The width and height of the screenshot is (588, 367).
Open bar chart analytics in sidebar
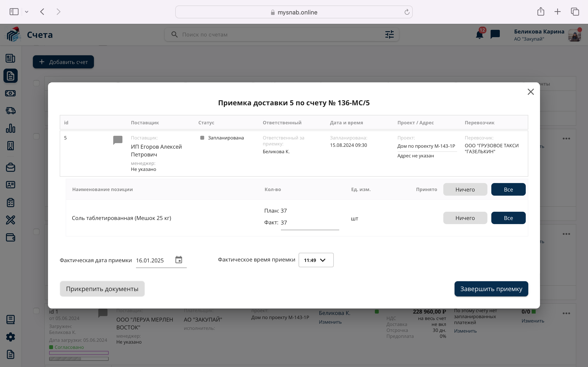pos(10,128)
